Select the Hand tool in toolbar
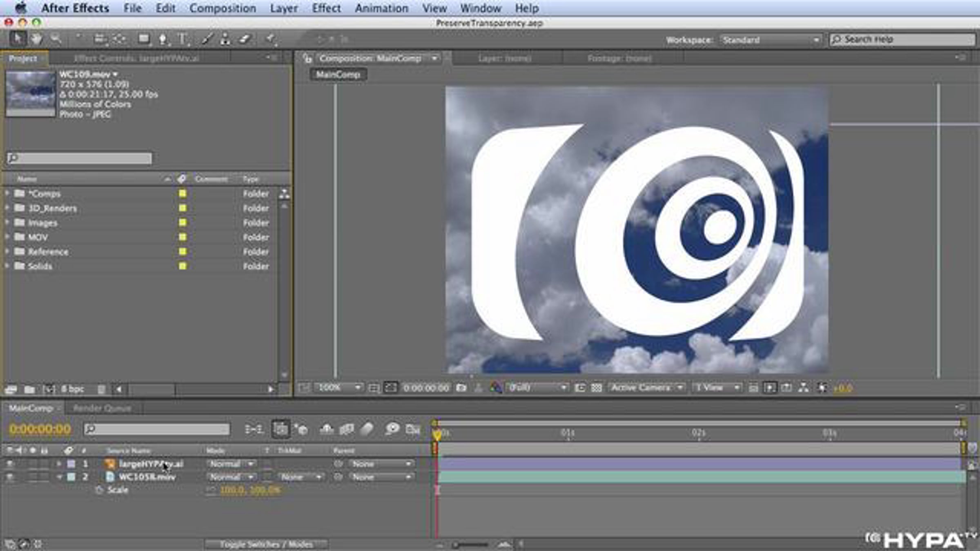The width and height of the screenshot is (980, 551). [x=37, y=39]
